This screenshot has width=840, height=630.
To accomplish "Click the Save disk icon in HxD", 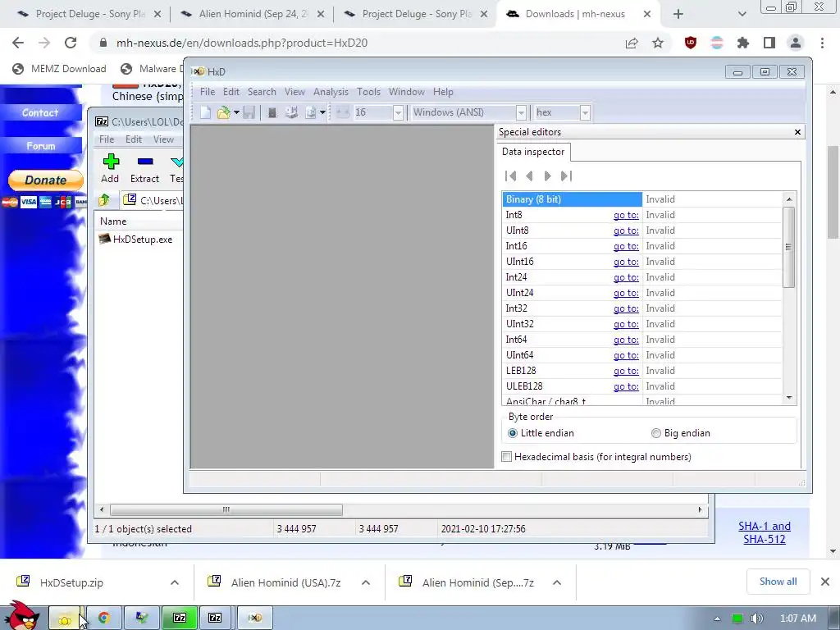I will [249, 112].
